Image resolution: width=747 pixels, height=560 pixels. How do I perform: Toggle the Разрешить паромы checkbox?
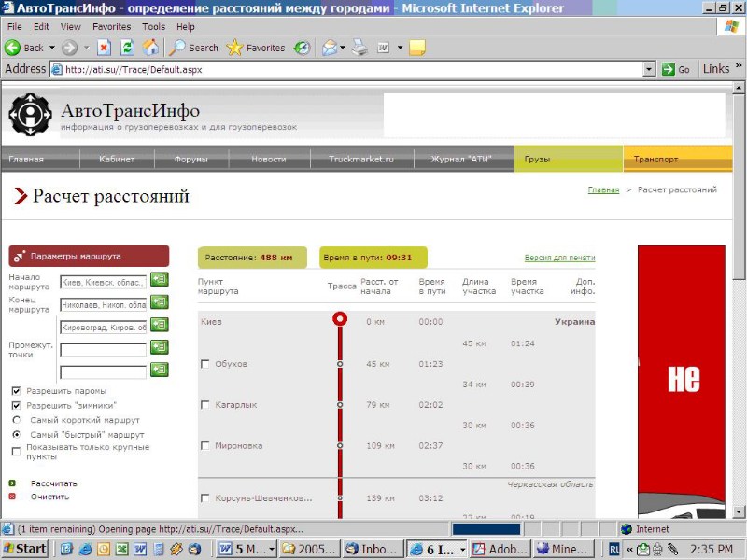click(x=16, y=391)
